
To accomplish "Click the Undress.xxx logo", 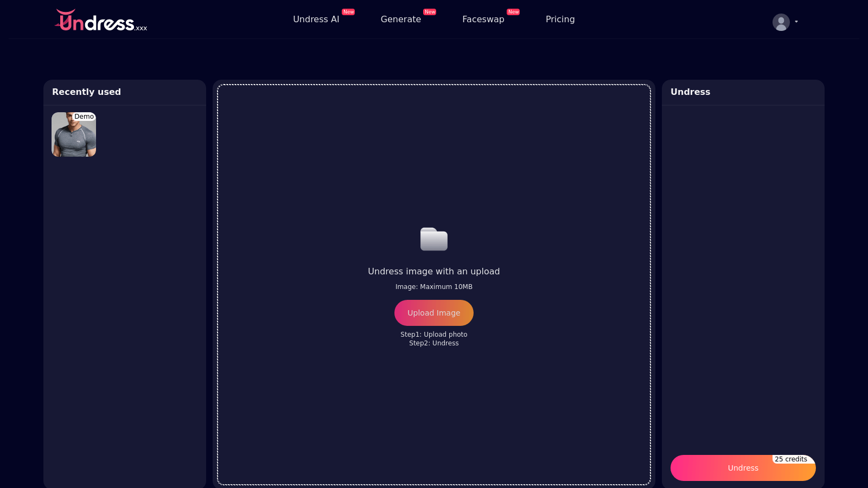I will tap(101, 20).
